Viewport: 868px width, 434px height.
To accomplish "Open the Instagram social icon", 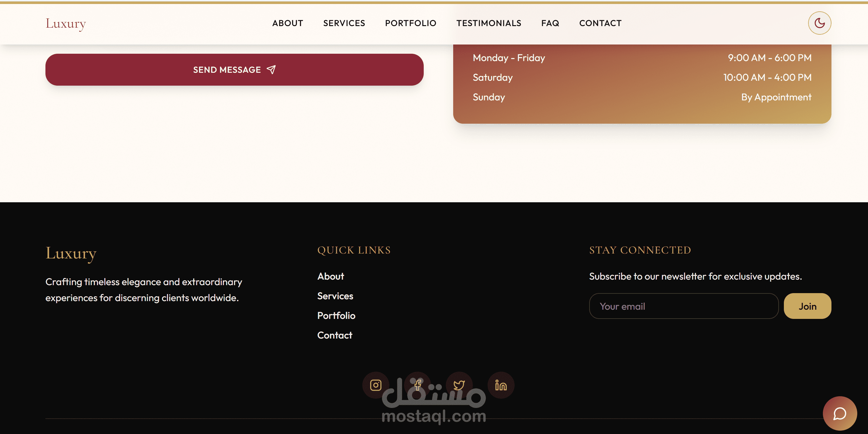I will coord(376,385).
